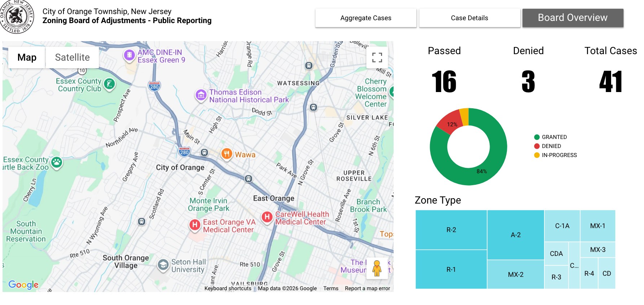Click the Essex County Country Club marker

tap(109, 84)
